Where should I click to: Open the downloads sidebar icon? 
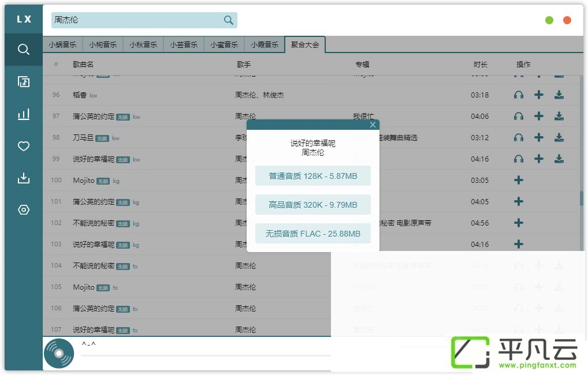click(24, 178)
